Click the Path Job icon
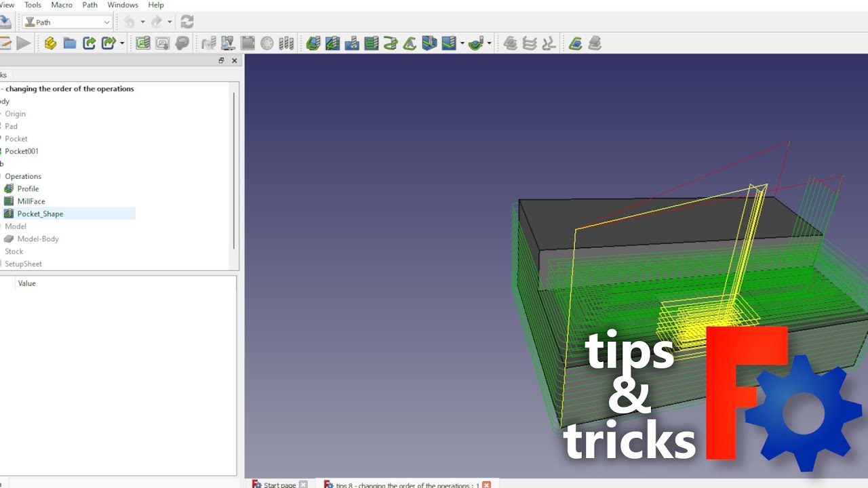868x488 pixels. click(x=143, y=43)
